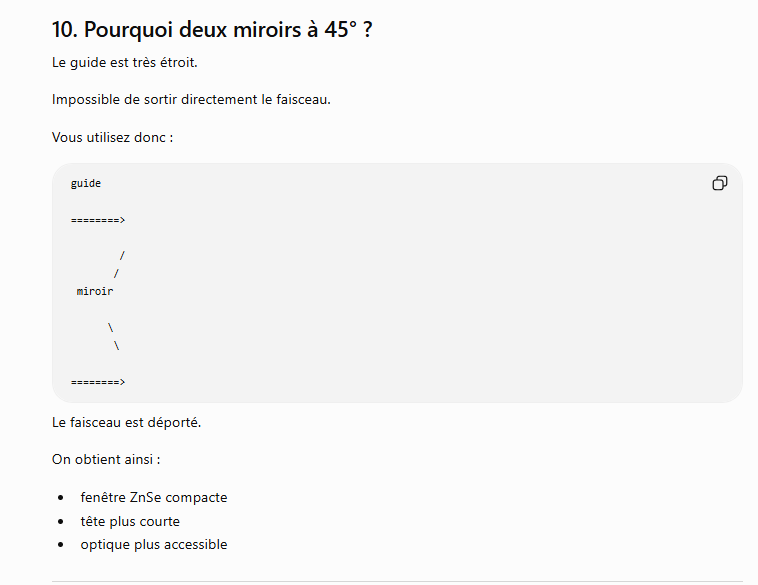This screenshot has width=758, height=585.
Task: Click the lower backslash mirror symbol
Action: coord(117,346)
